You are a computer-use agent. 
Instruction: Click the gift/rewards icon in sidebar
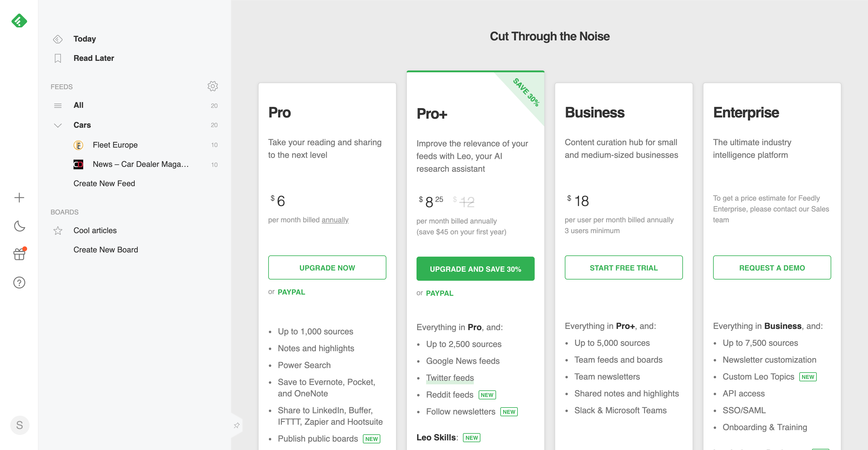click(x=19, y=254)
